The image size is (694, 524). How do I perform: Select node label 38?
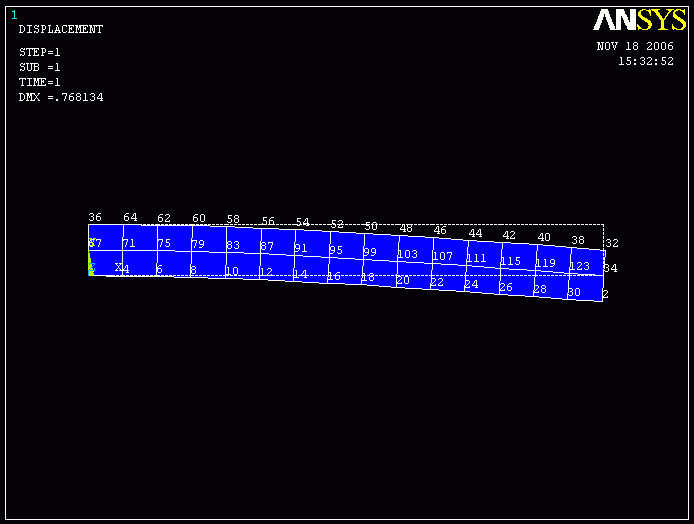coord(578,240)
